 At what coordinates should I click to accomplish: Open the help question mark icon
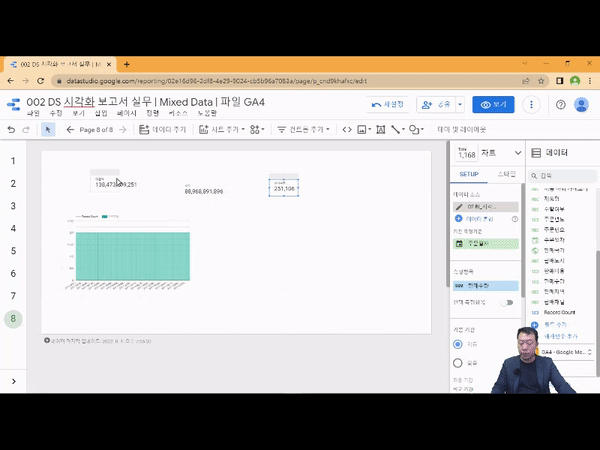(560, 104)
